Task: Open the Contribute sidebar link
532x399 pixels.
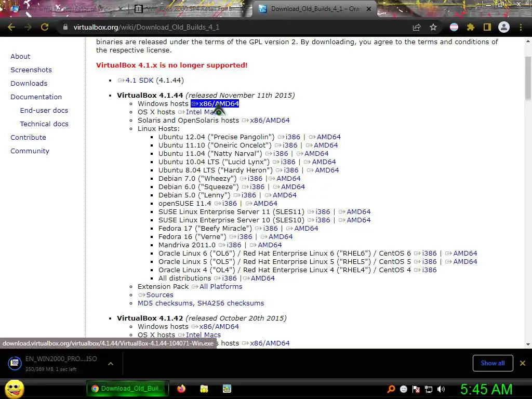Action: (28, 137)
